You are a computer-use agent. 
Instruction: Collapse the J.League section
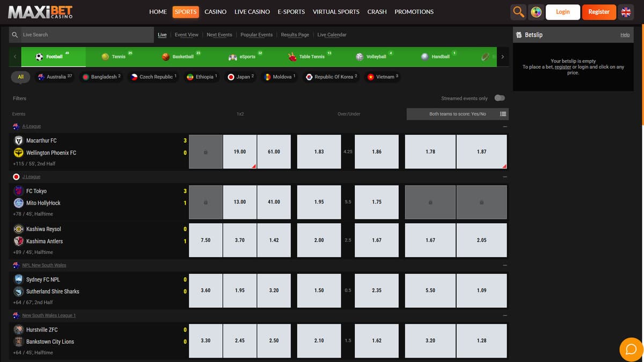pos(505,177)
